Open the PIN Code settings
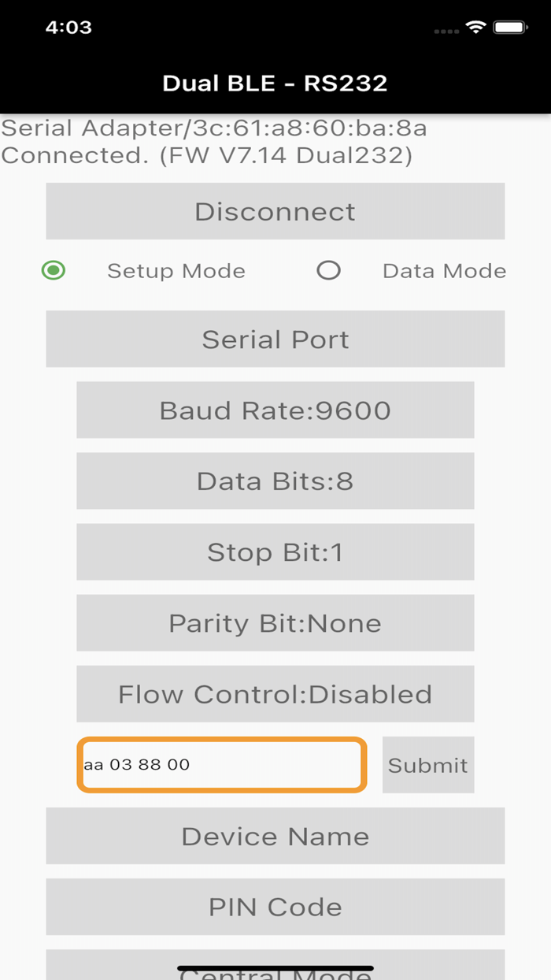Viewport: 551px width, 980px height. click(275, 907)
